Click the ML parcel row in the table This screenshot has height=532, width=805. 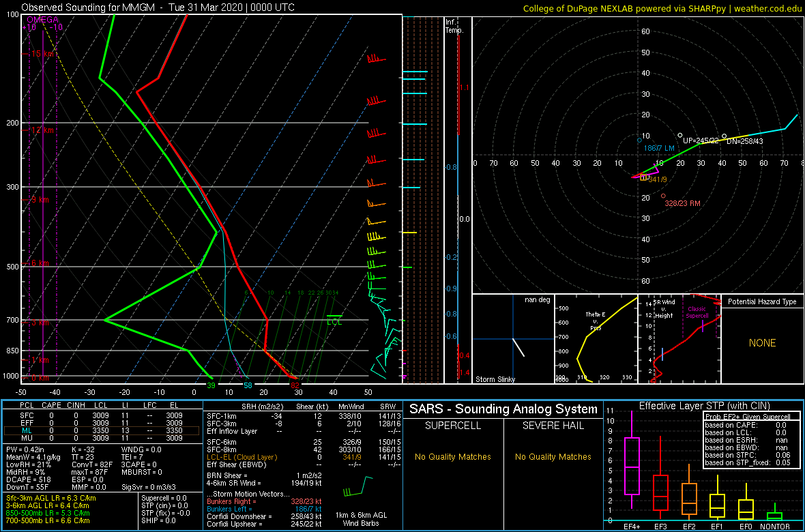tap(101, 430)
